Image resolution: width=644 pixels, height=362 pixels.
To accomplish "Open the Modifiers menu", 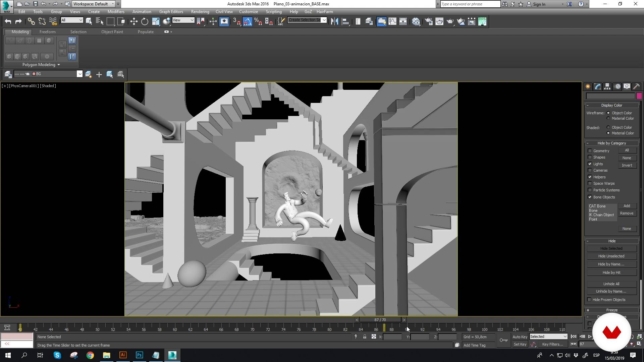I will [x=116, y=11].
